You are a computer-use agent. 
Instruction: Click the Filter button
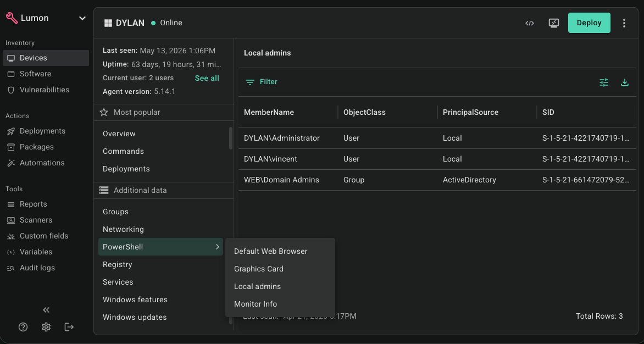point(262,82)
